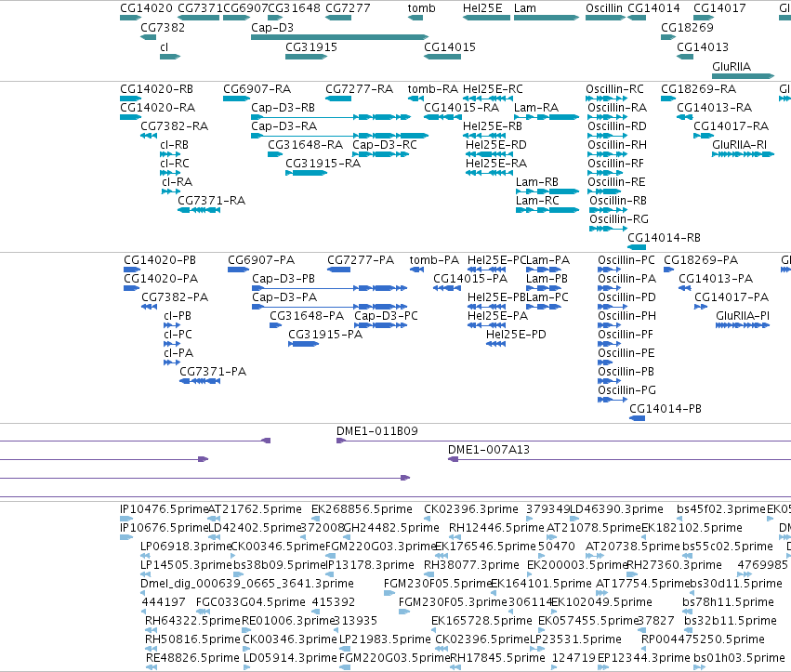Click the cl-RB transcript label
Screen dimensions: 791x672
(x=174, y=145)
